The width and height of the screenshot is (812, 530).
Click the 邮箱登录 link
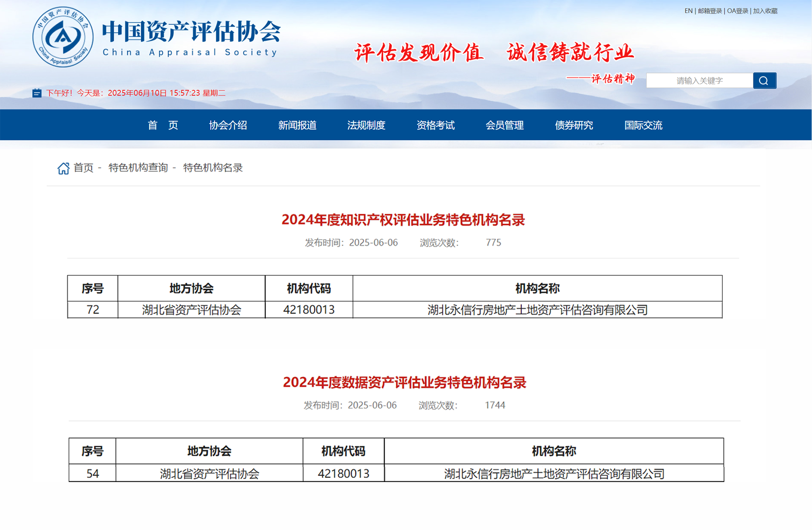(x=710, y=11)
